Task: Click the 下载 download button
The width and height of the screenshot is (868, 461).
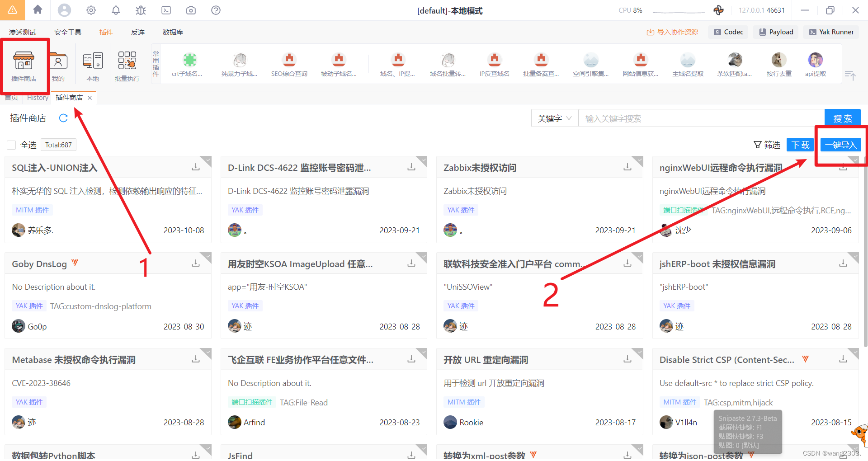Action: (x=800, y=145)
